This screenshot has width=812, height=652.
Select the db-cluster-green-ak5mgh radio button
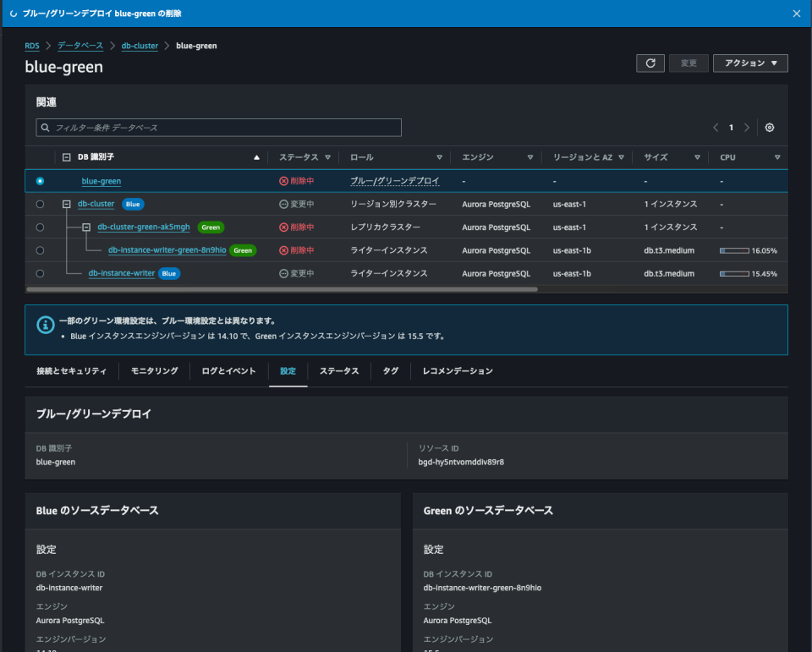38,227
